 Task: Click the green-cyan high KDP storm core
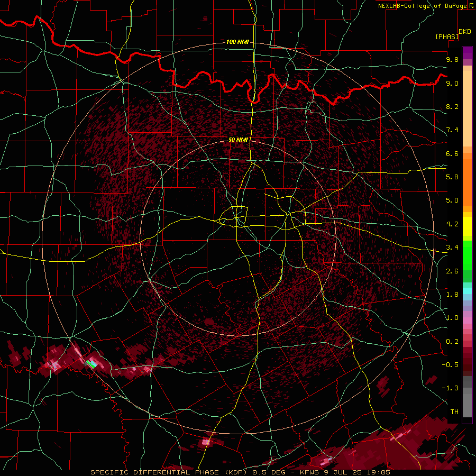pyautogui.click(x=91, y=364)
